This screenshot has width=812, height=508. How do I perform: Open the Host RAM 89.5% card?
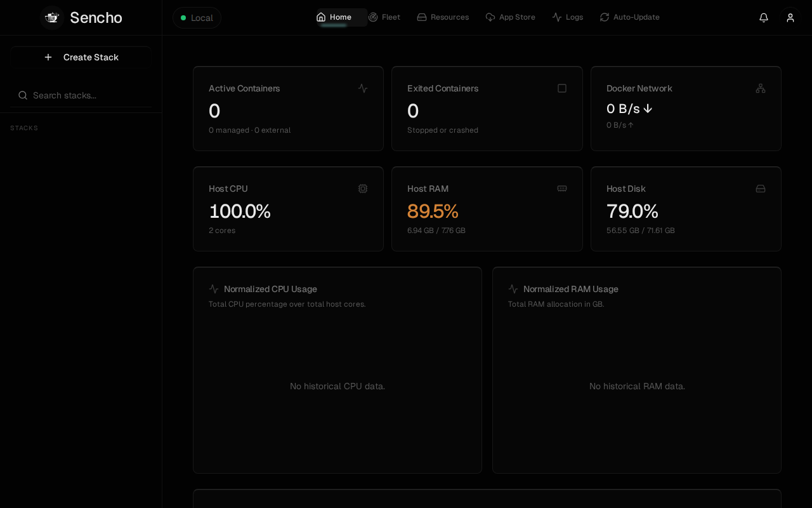[x=487, y=209]
